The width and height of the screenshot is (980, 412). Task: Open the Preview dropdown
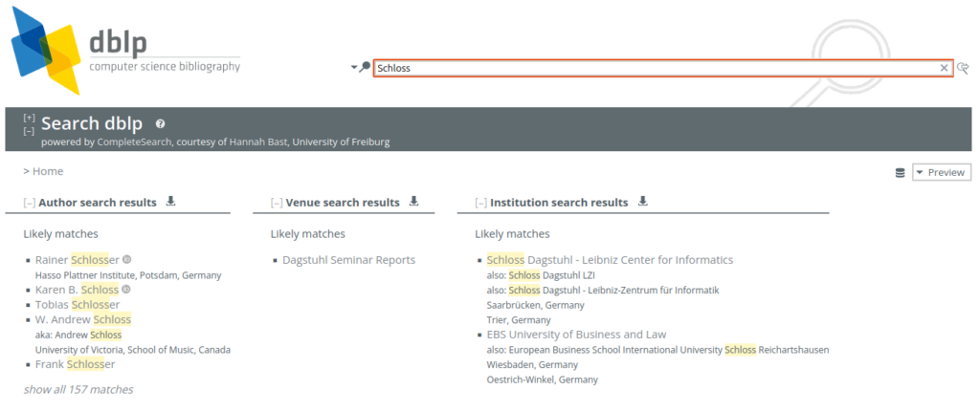tap(942, 172)
